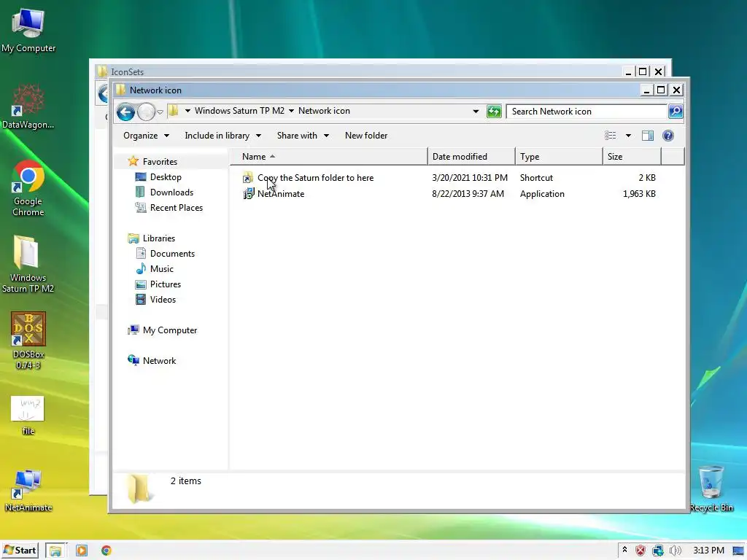Select DOSBox 0.74-3 desktop shortcut
Viewport: 747px width, 560px height.
tap(28, 341)
